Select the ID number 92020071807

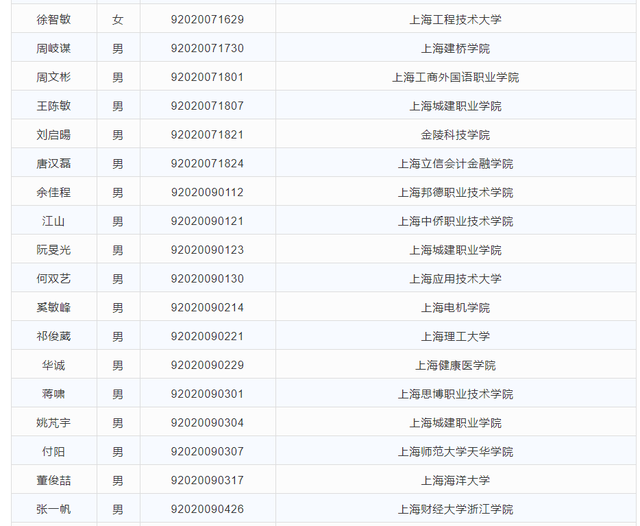(207, 106)
